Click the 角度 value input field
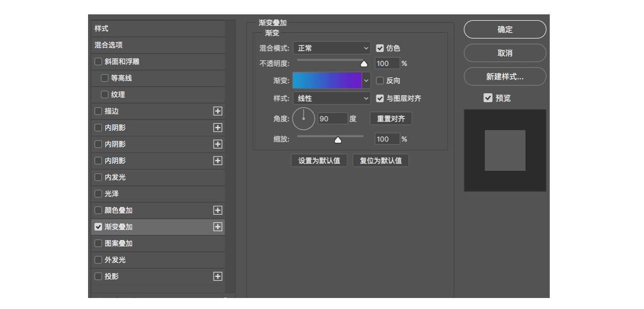Viewport: 644px width, 309px height. [332, 119]
